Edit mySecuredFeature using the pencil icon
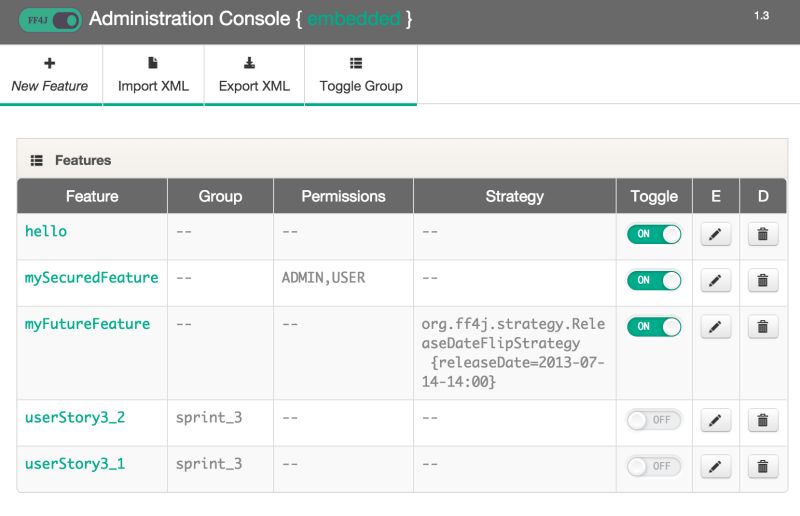The image size is (800, 516). click(715, 280)
